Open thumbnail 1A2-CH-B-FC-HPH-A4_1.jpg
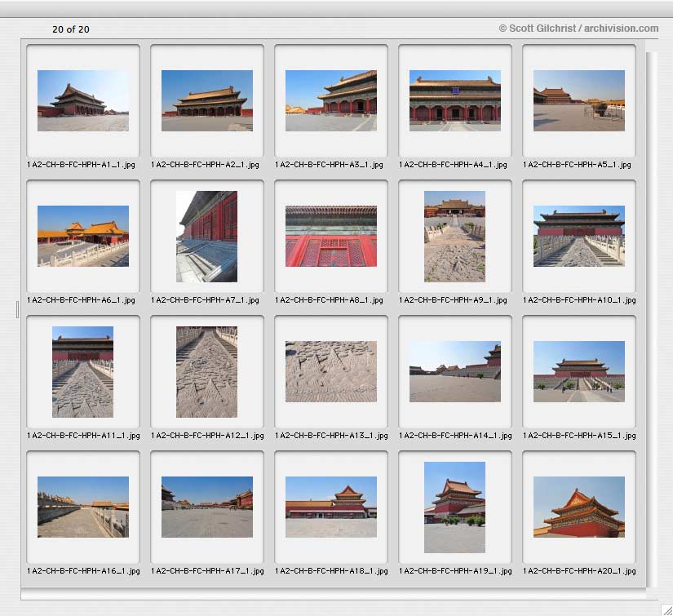Screen dimensions: 673x616 coord(455,100)
